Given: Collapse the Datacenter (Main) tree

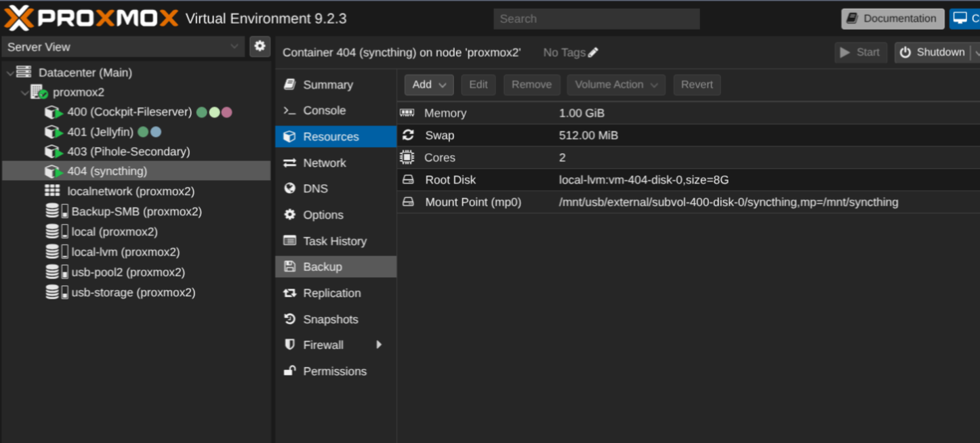Looking at the screenshot, I should tap(9, 72).
